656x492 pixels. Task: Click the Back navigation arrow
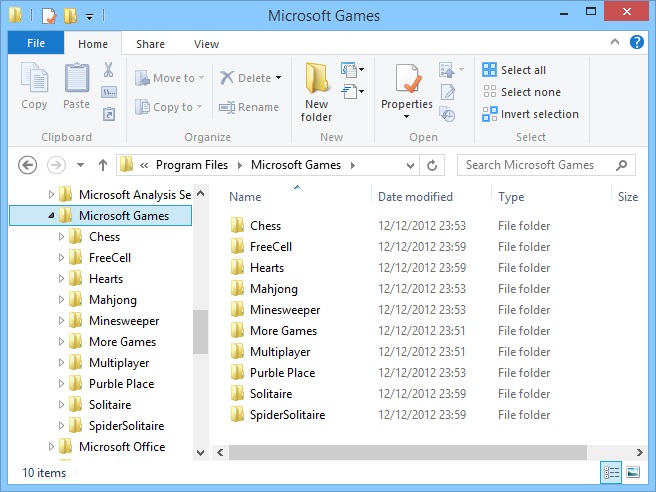pyautogui.click(x=28, y=165)
